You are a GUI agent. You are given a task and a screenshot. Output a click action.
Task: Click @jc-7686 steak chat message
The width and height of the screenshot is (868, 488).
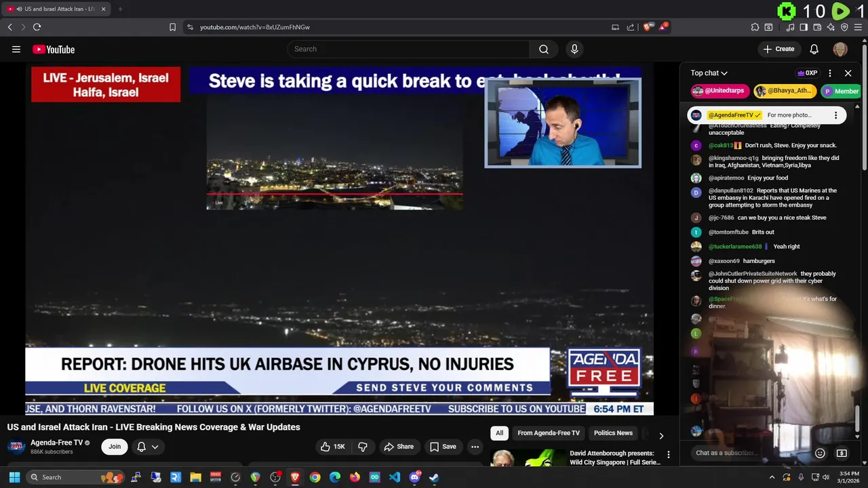[766, 218]
